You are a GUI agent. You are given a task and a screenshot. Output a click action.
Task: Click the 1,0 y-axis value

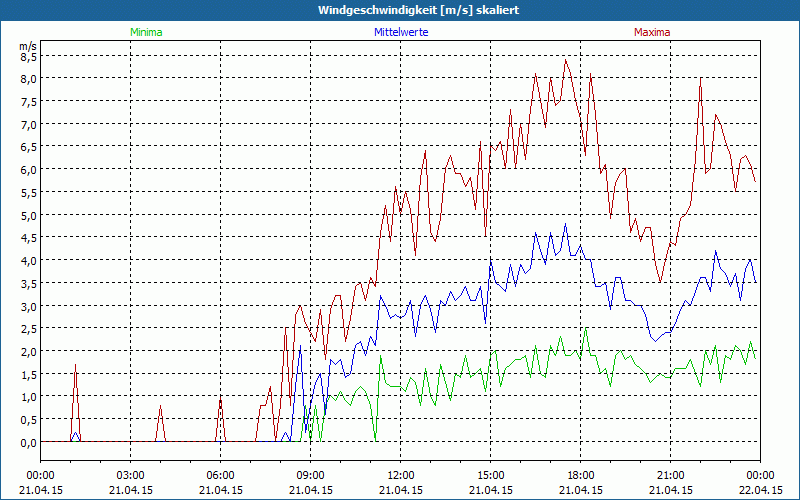point(28,397)
